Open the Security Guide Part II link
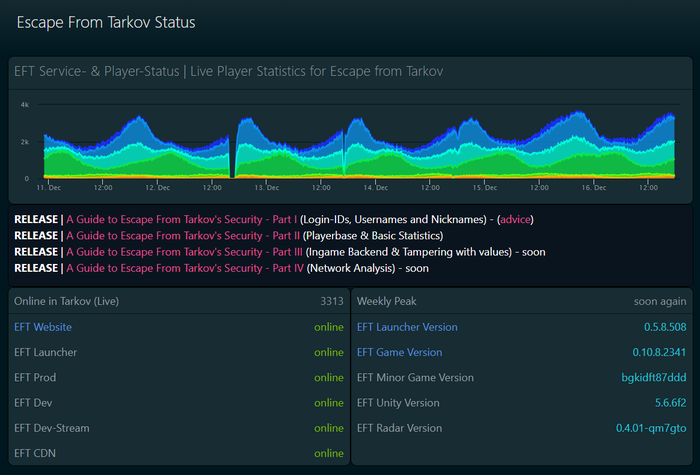The image size is (700, 475). pyautogui.click(x=183, y=236)
